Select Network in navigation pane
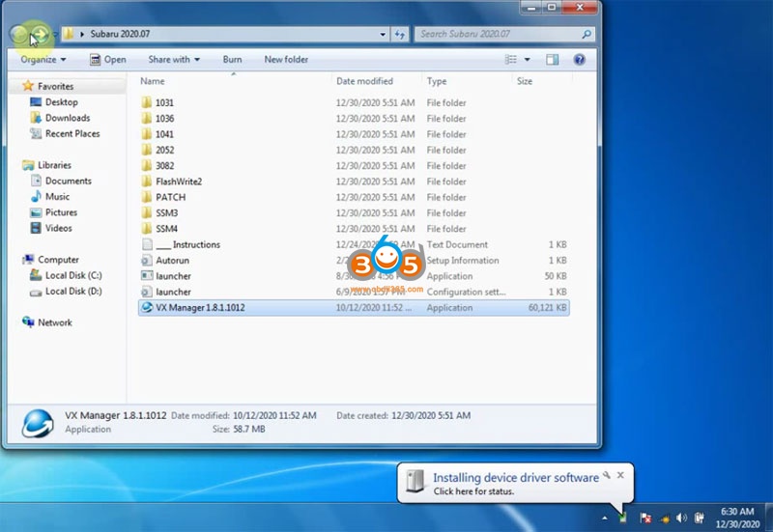The width and height of the screenshot is (773, 532). (46, 322)
